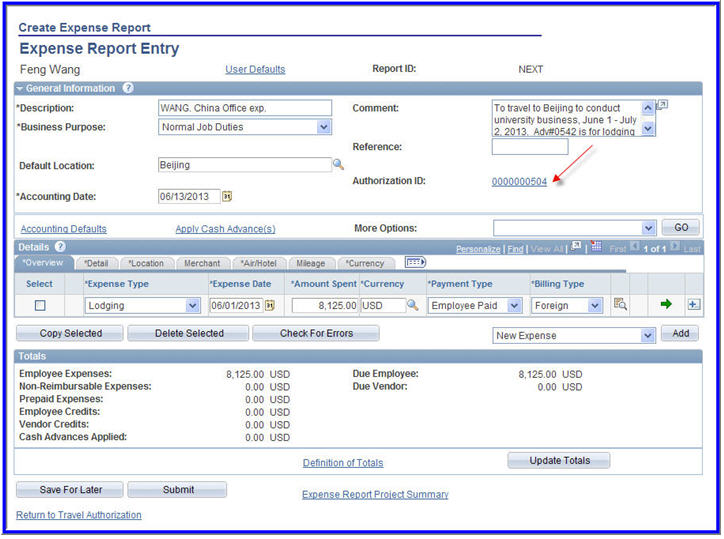Click the Currency lookup magnifier icon
Viewport: 724px width, 539px height.
click(412, 305)
